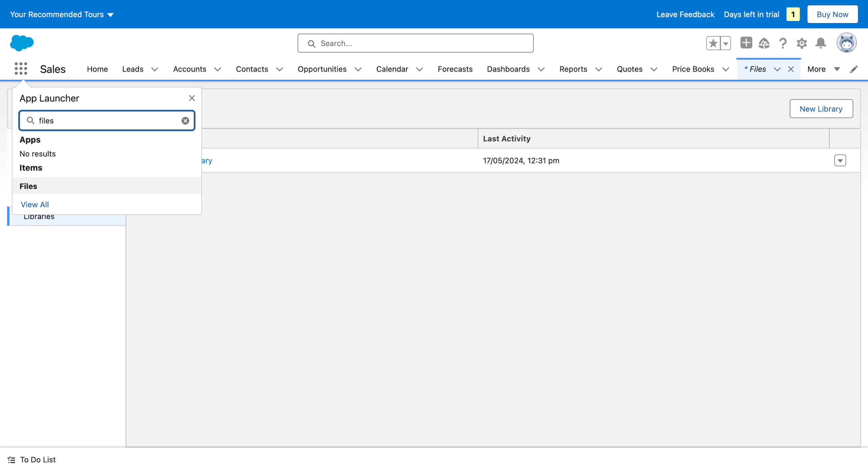Expand the Reports tab chevron
Screen dimensions: 868x471
coord(599,69)
